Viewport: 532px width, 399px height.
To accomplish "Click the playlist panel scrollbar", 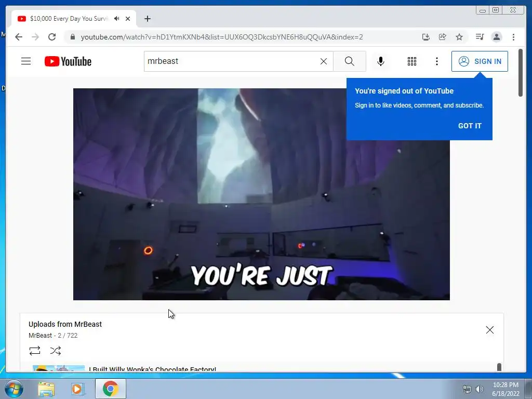I will [499, 367].
